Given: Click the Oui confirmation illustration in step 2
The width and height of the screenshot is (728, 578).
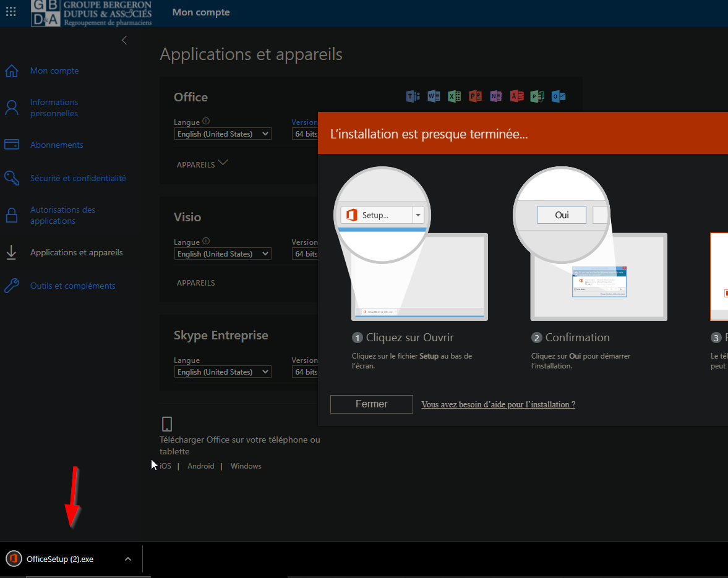Looking at the screenshot, I should pyautogui.click(x=590, y=244).
